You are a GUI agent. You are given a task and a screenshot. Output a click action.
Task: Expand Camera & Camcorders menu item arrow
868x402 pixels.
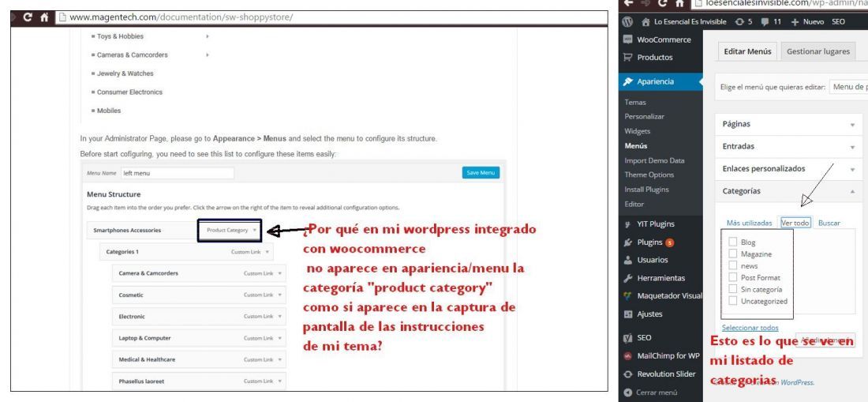click(x=279, y=273)
